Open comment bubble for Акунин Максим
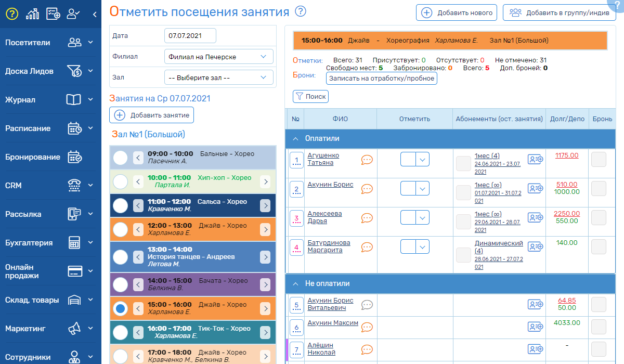624x364 pixels. pyautogui.click(x=367, y=327)
